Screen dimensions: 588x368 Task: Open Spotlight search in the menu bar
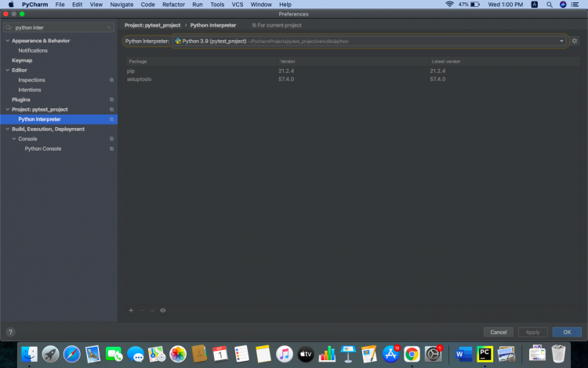click(550, 5)
